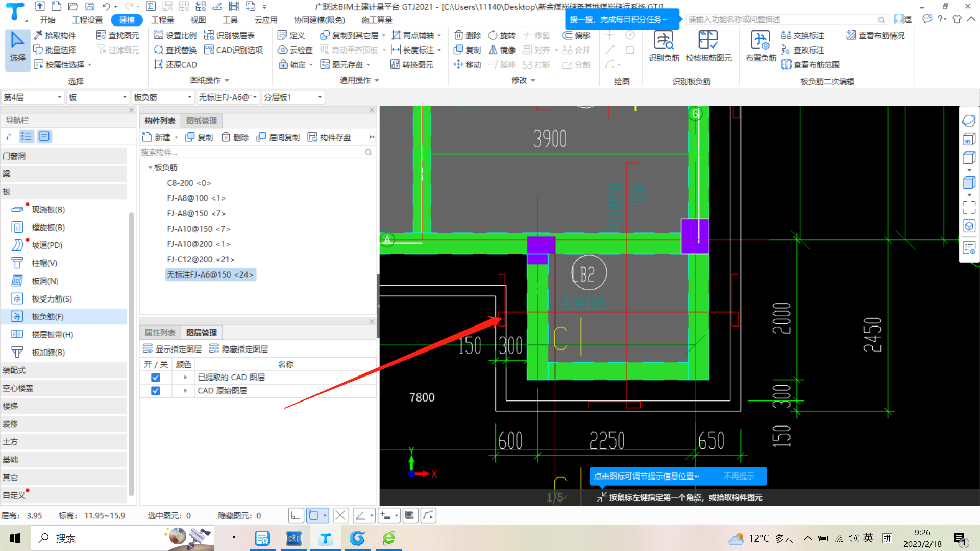Screen dimensions: 980x551
Task: Switch to 图纸管理 tab
Action: pos(202,121)
